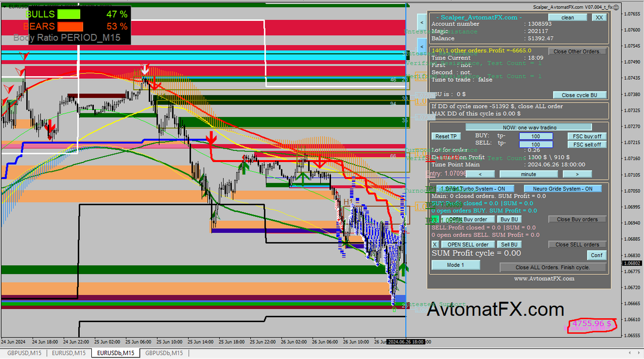Image resolution: width=644 pixels, height=359 pixels.
Task: Open the Conf settings button
Action: click(597, 255)
